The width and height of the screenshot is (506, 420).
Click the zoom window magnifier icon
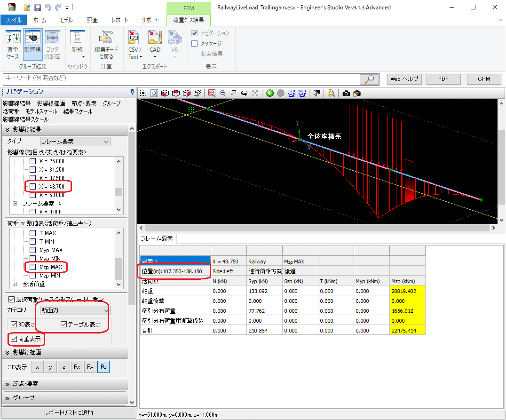212,93
